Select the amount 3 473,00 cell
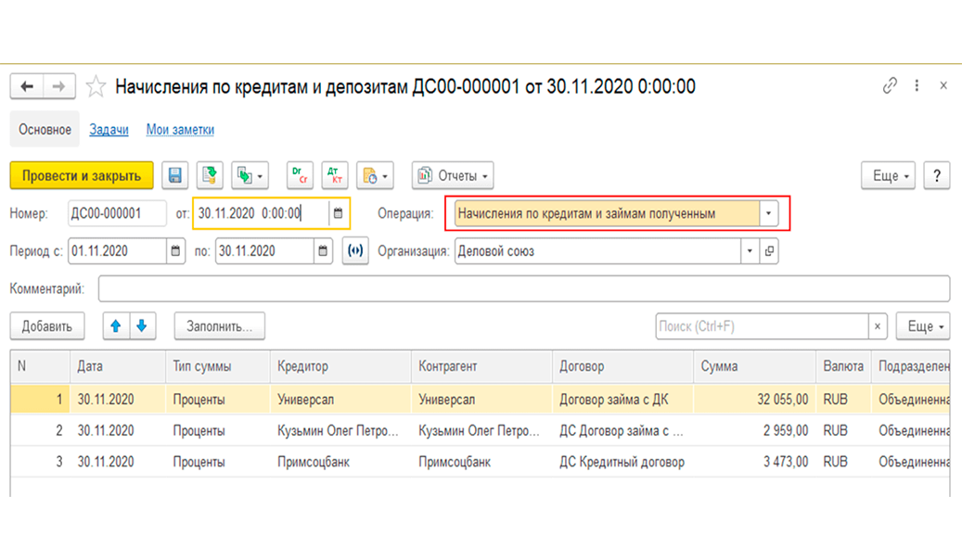Viewport: 962px width, 560px height. 755,462
